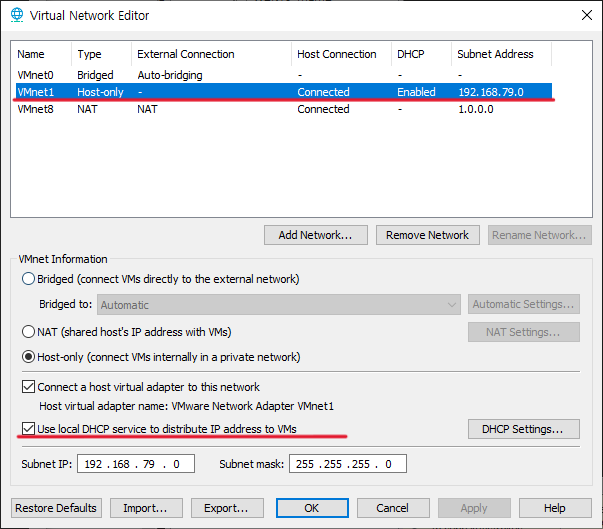Viewport: 603px width, 529px height.
Task: Click the DHCP column header
Action: 421,54
